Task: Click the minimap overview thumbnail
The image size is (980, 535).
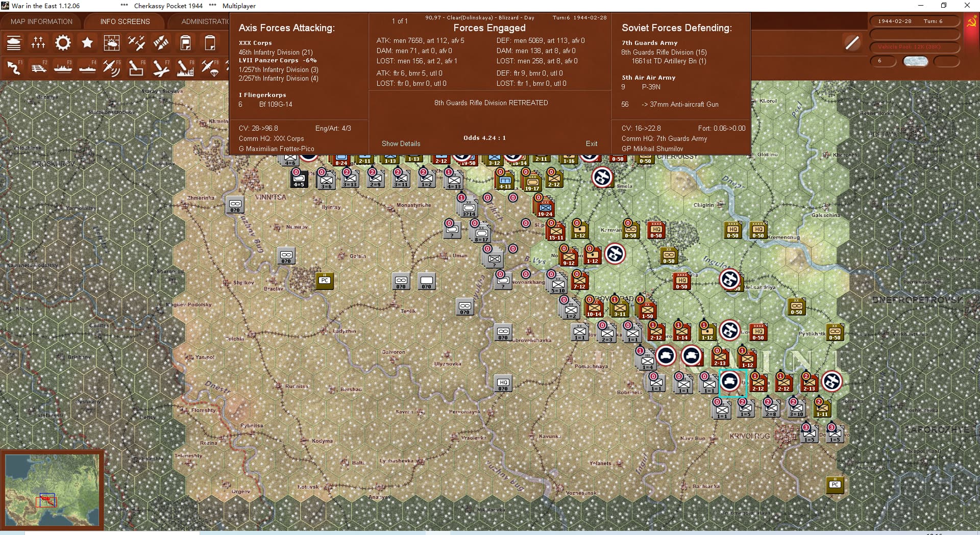Action: coord(52,490)
